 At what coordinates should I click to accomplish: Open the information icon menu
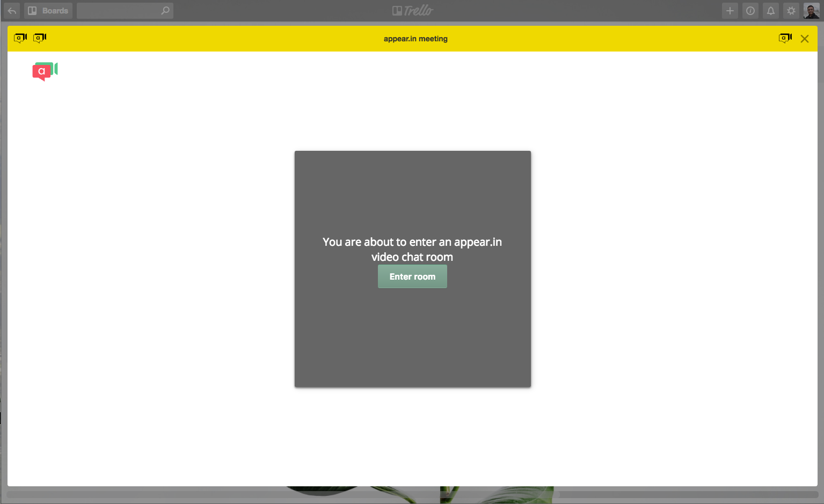[x=750, y=11]
